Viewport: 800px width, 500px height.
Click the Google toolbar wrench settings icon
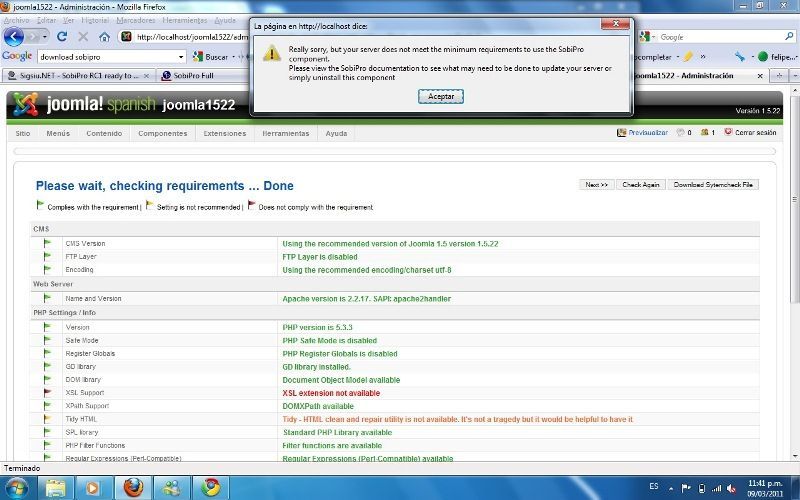tap(739, 57)
